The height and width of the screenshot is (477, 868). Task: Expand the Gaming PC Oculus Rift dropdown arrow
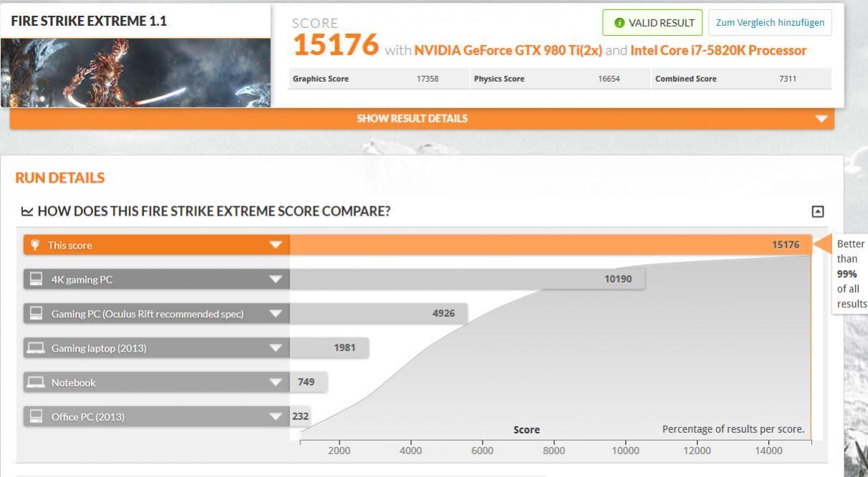[276, 314]
